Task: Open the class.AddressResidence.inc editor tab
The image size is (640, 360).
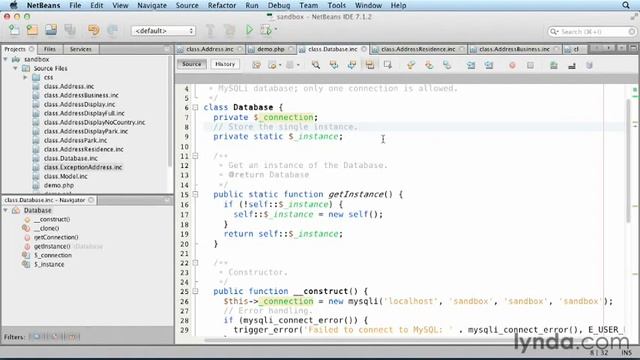Action: 418,49
